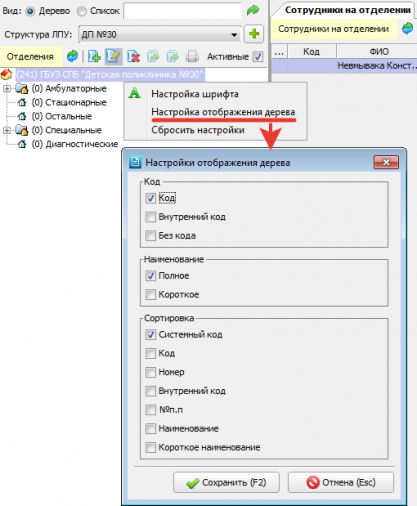Click the printer icon in toolbar

coord(192,56)
